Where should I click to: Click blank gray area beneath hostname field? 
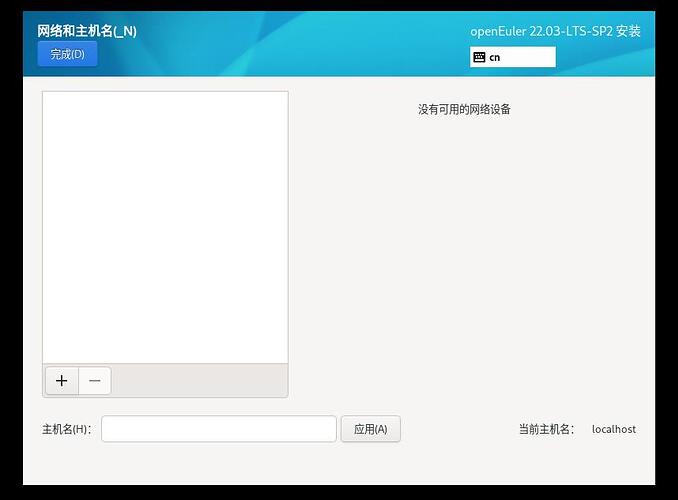(x=218, y=464)
